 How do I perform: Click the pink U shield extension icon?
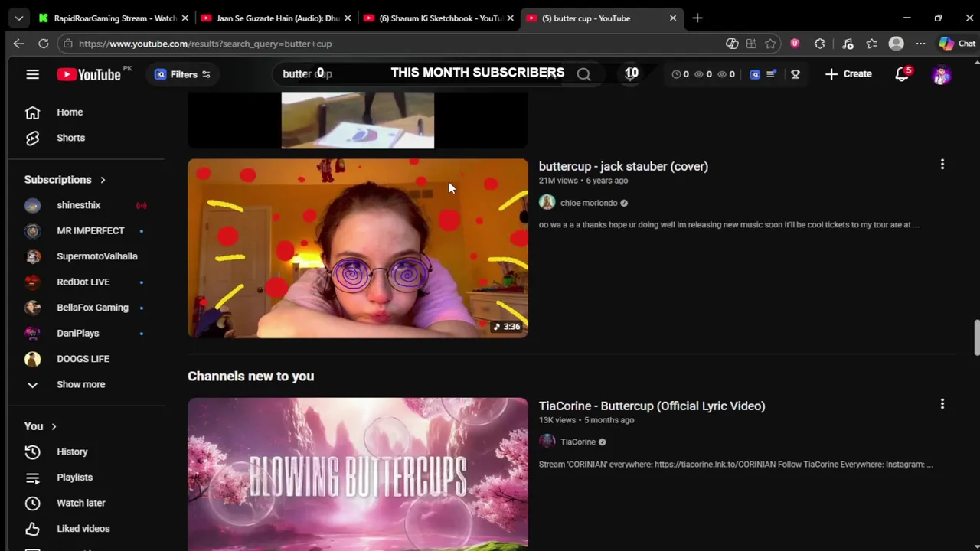coord(795,44)
